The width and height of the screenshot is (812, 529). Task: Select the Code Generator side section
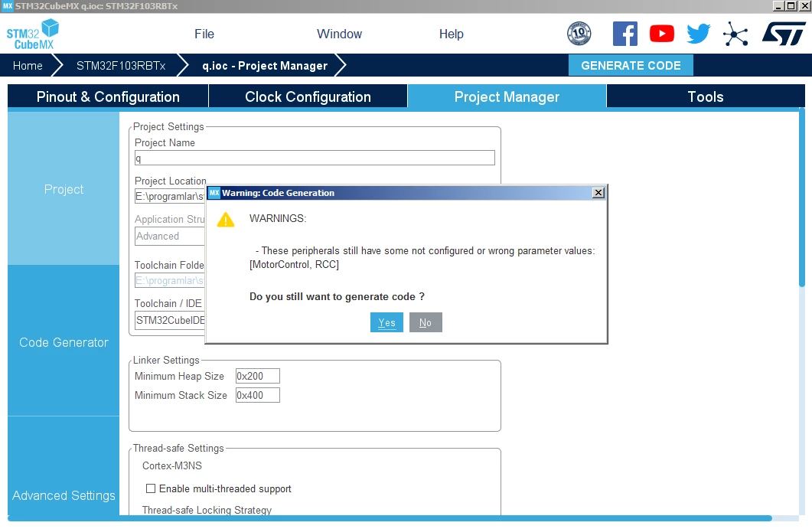click(x=64, y=342)
